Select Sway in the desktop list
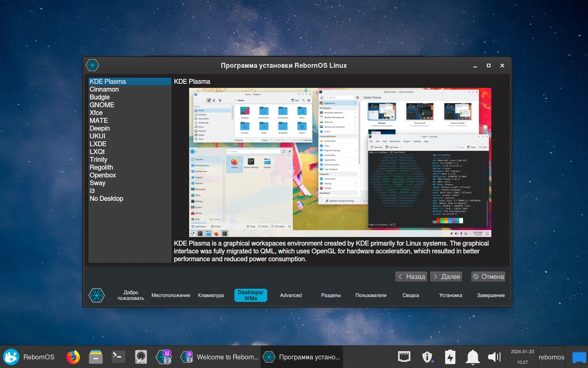The image size is (588, 368). (x=130, y=183)
